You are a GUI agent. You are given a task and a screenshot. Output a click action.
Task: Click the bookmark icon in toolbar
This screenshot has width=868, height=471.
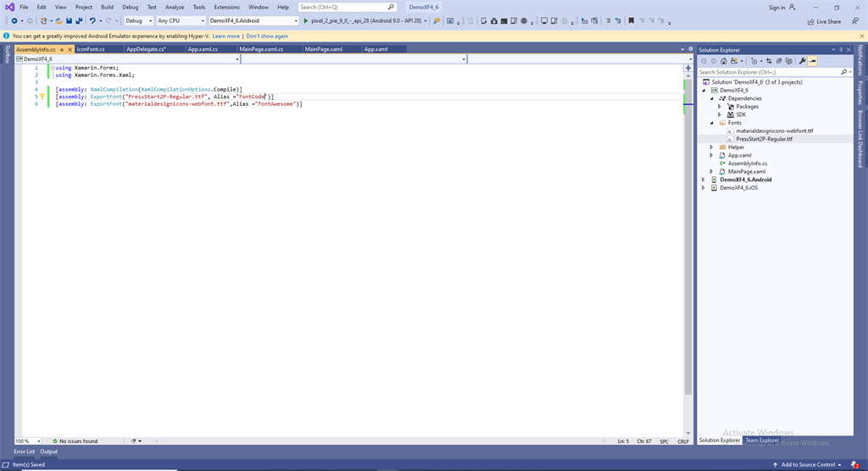[631, 21]
